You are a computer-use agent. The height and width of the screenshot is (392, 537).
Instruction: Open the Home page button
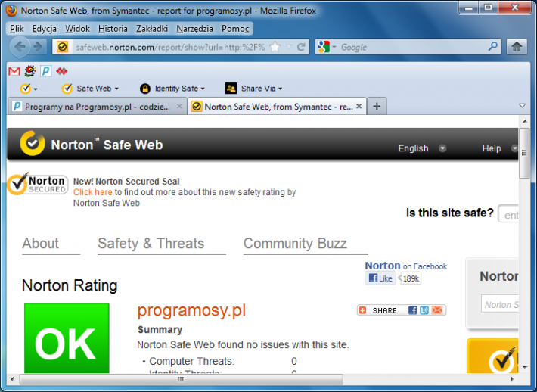pos(517,47)
